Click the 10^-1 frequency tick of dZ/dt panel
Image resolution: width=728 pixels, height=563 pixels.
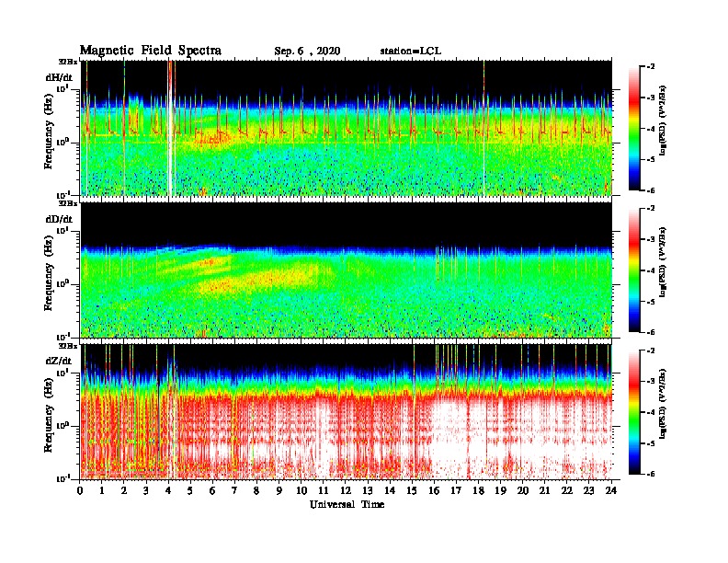[62, 478]
